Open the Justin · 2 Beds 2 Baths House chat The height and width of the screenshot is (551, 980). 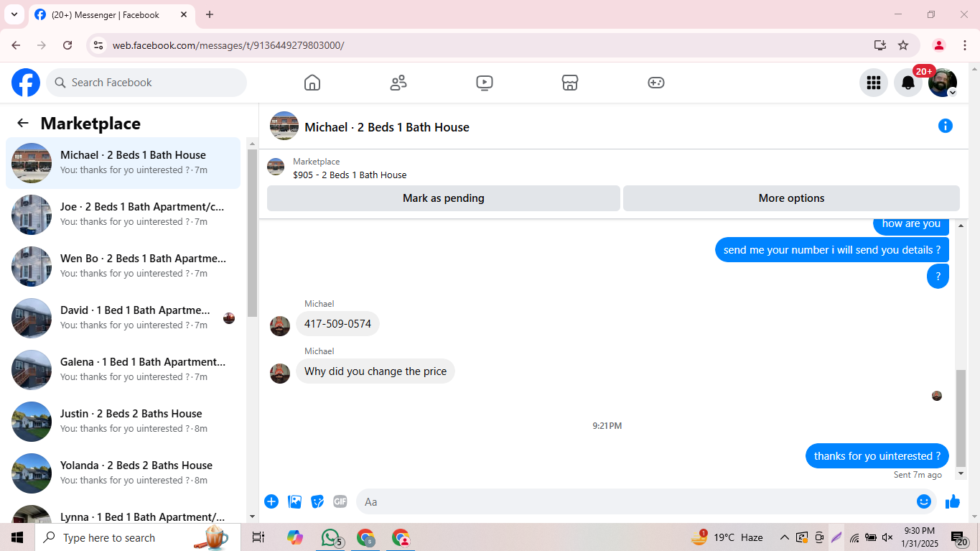coord(123,422)
